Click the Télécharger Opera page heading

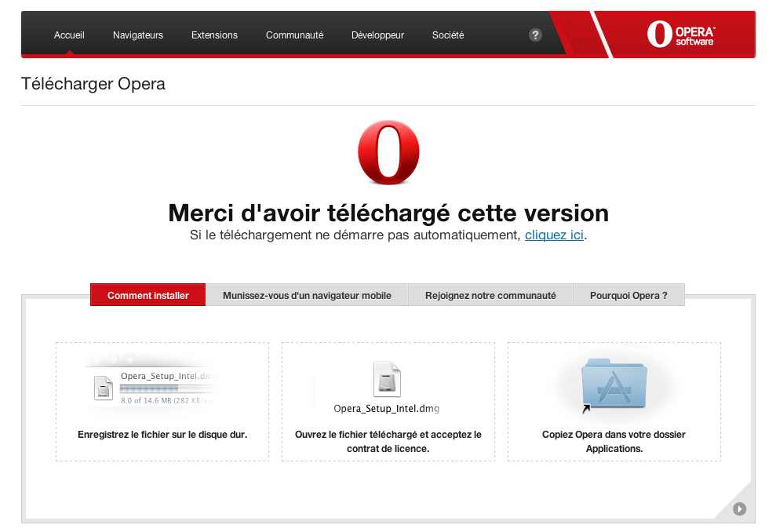(x=93, y=84)
